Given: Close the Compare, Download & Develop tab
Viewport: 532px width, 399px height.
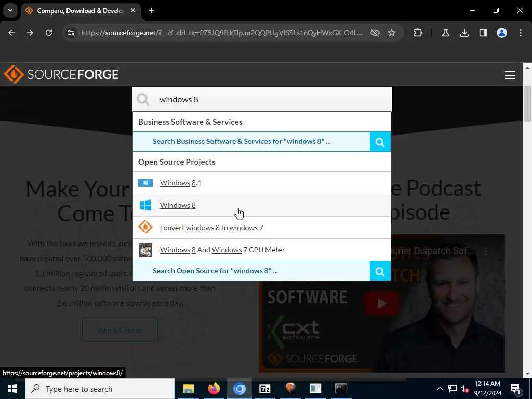Looking at the screenshot, I should tap(133, 10).
